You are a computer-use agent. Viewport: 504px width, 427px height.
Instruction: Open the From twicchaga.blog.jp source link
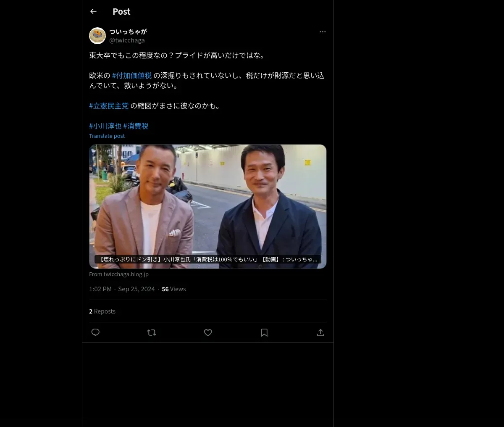[119, 274]
